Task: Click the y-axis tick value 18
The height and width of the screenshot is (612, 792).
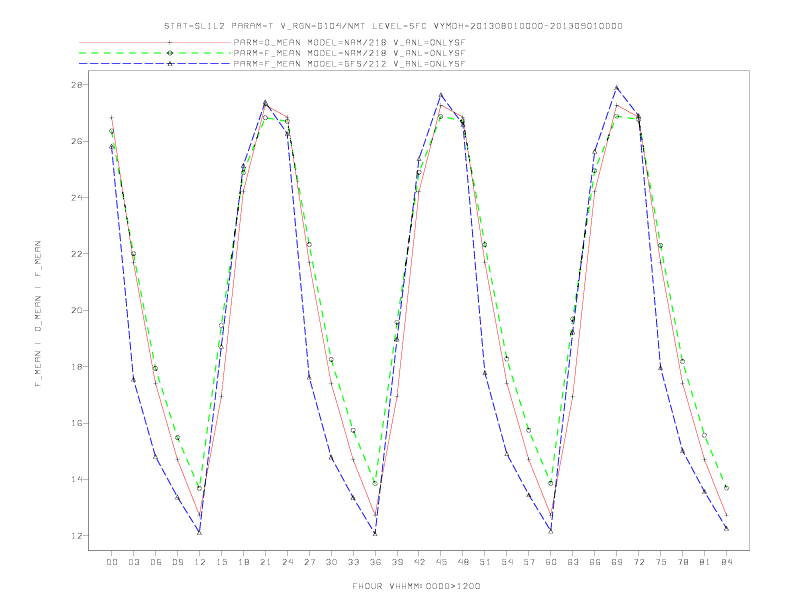Action: [77, 367]
